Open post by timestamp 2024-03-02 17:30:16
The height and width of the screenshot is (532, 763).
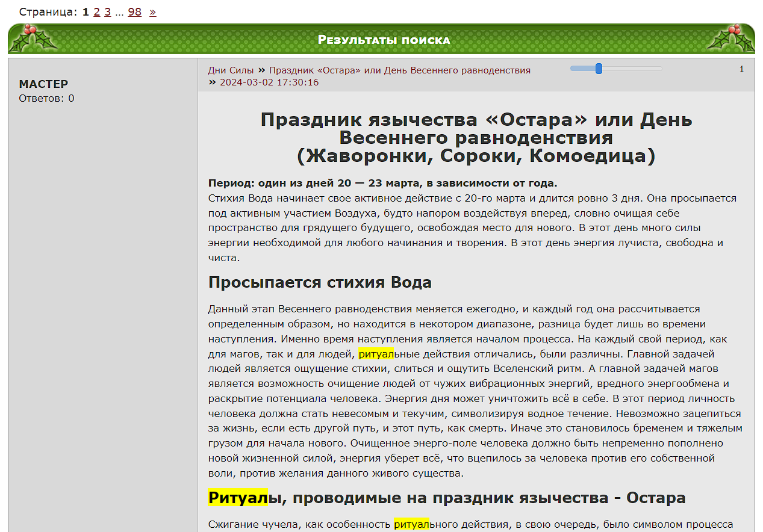pyautogui.click(x=269, y=82)
